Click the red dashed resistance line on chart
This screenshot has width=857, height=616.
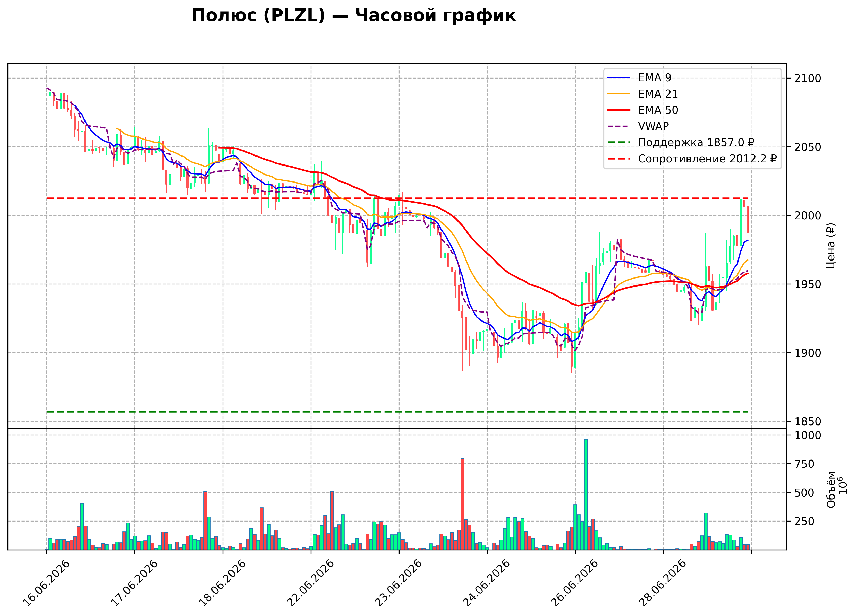[x=397, y=199]
